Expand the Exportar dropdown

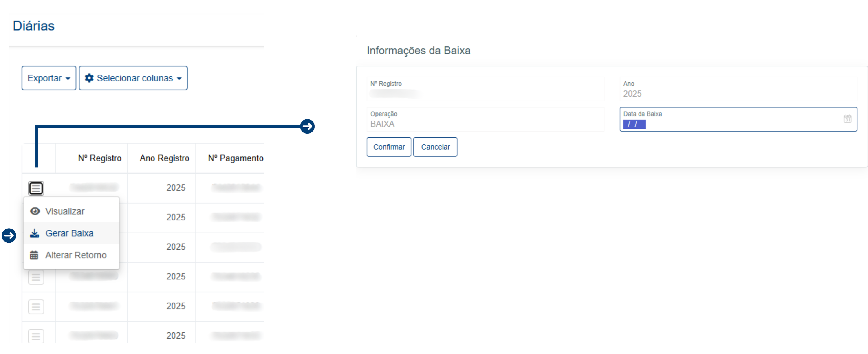point(49,78)
